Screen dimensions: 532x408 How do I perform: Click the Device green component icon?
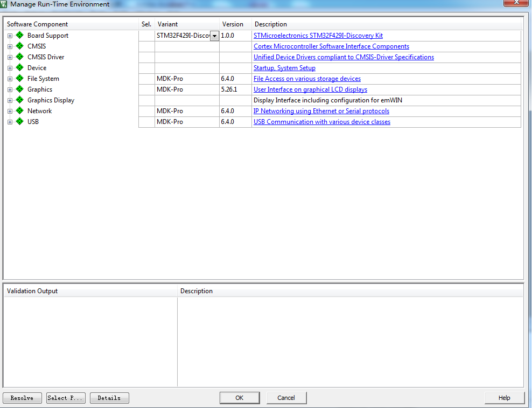click(20, 67)
